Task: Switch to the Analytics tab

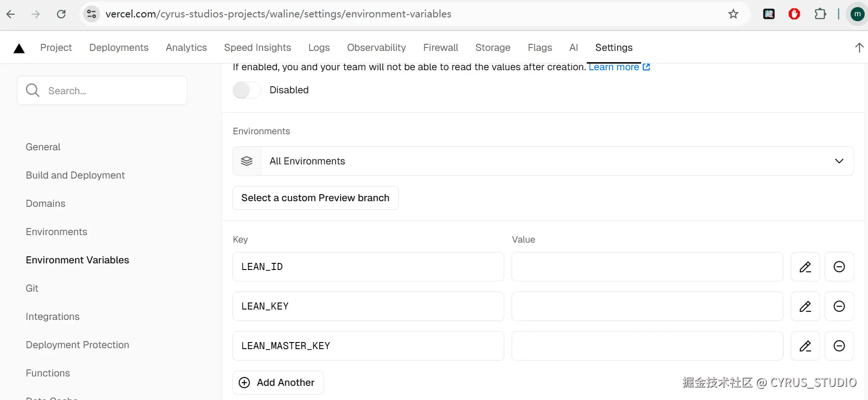Action: click(x=186, y=48)
